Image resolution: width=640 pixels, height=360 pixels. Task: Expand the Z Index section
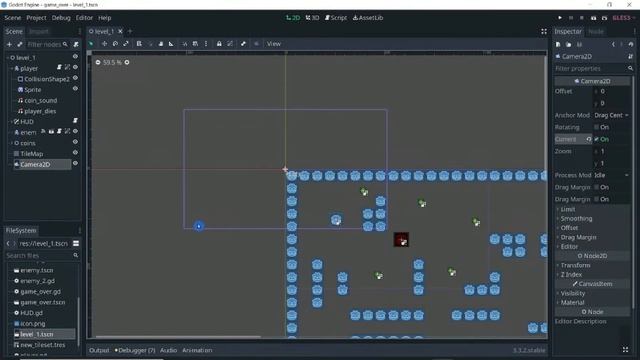pos(571,275)
